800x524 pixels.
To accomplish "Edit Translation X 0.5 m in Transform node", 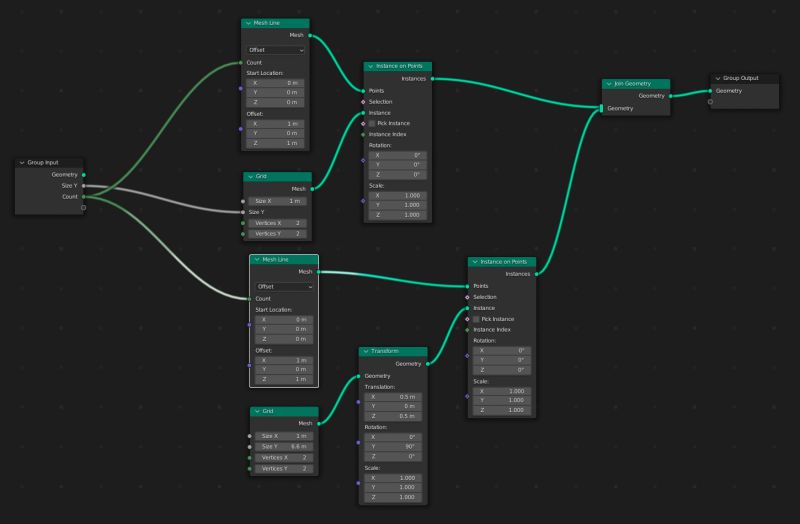I will [393, 397].
